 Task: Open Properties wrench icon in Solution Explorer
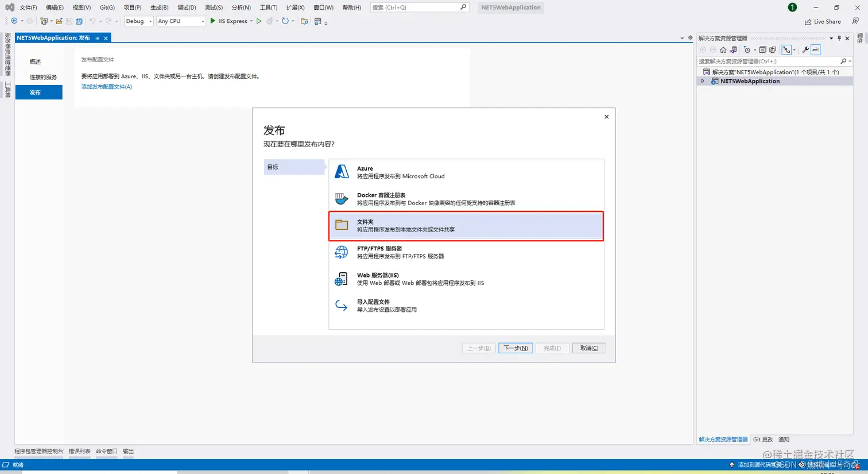[x=805, y=50]
